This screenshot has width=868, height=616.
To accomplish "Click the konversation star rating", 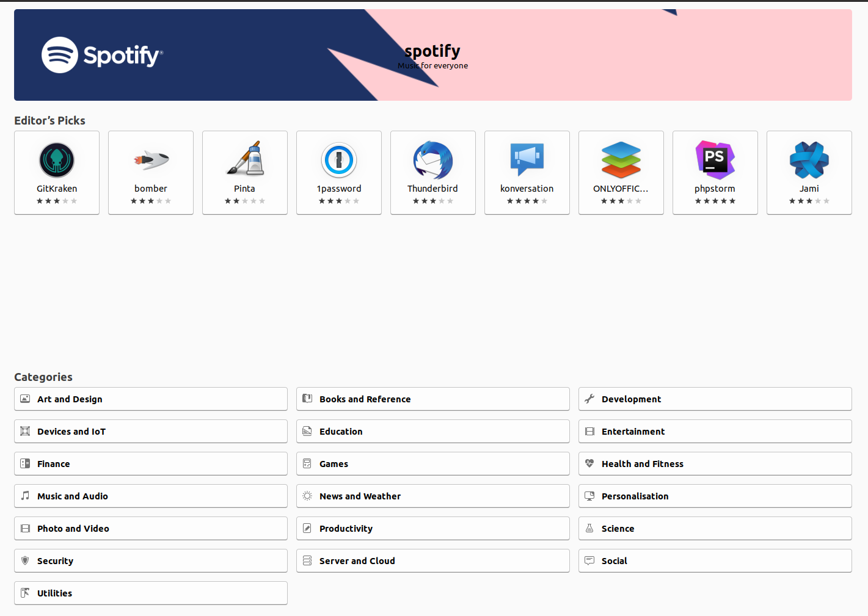I will coord(527,201).
